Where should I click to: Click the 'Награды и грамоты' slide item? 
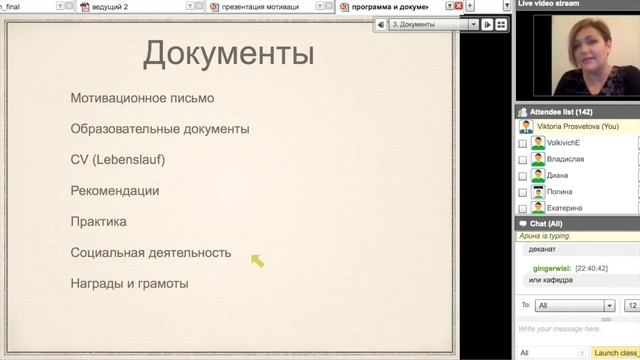click(x=129, y=283)
